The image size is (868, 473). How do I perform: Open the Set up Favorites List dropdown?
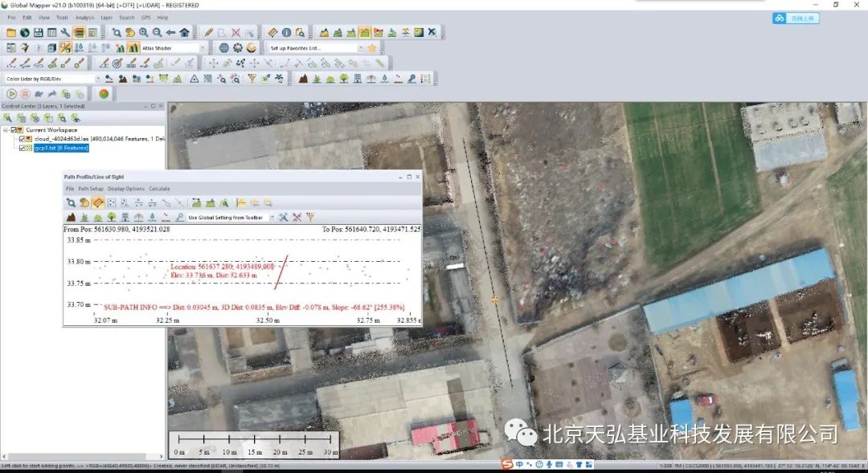click(x=360, y=48)
